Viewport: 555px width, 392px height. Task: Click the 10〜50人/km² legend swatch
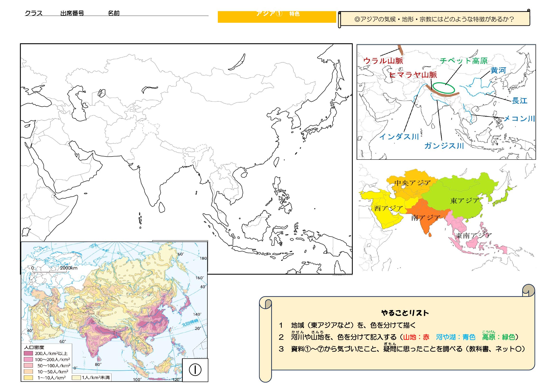(28, 371)
